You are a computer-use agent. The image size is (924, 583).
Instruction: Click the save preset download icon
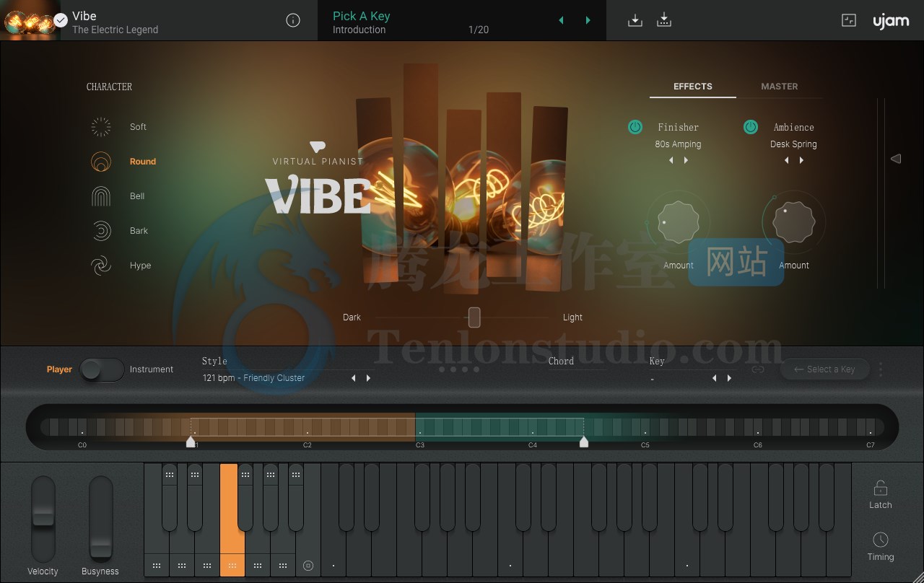point(635,20)
